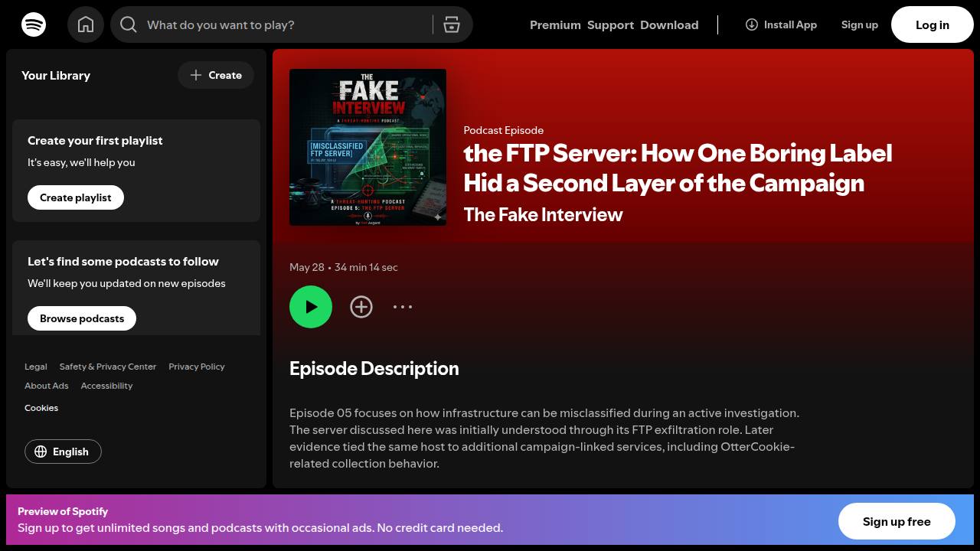Image resolution: width=980 pixels, height=551 pixels.
Task: Click 'Create your first playlist' text
Action: tap(95, 140)
